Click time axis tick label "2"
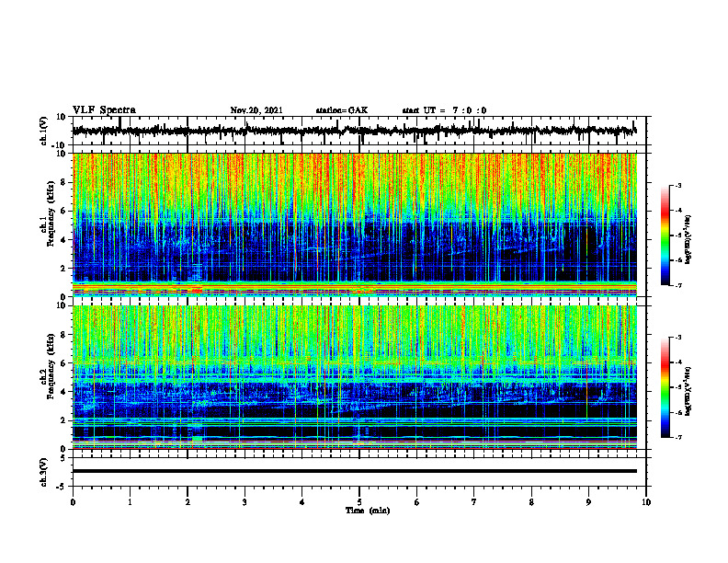728x563 pixels. tap(188, 502)
